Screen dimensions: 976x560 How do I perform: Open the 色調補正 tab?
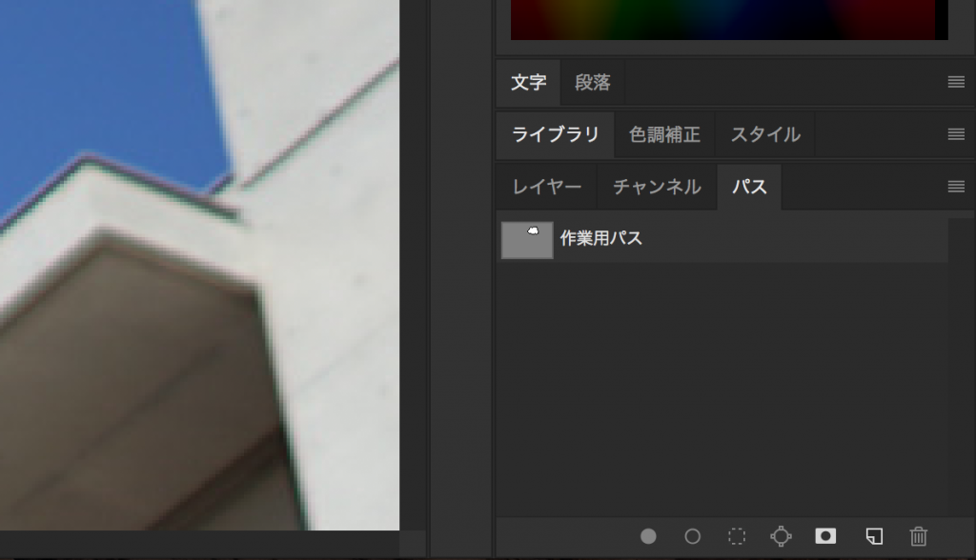[x=664, y=134]
